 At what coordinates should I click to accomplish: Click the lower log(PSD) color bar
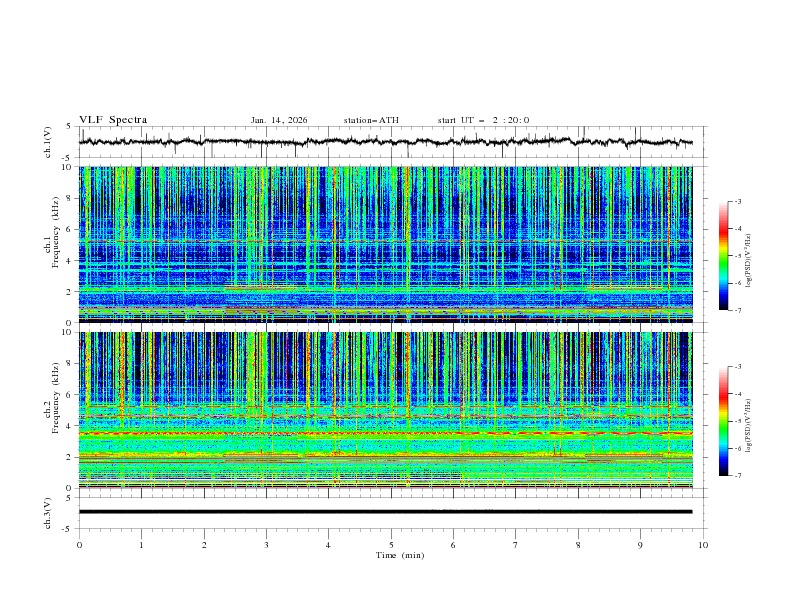click(x=723, y=421)
